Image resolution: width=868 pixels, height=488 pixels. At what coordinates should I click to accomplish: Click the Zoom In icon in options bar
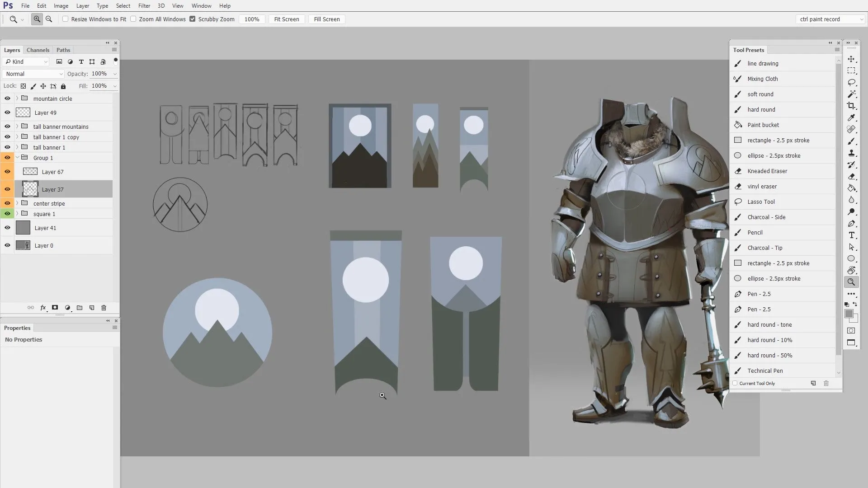[x=37, y=19]
